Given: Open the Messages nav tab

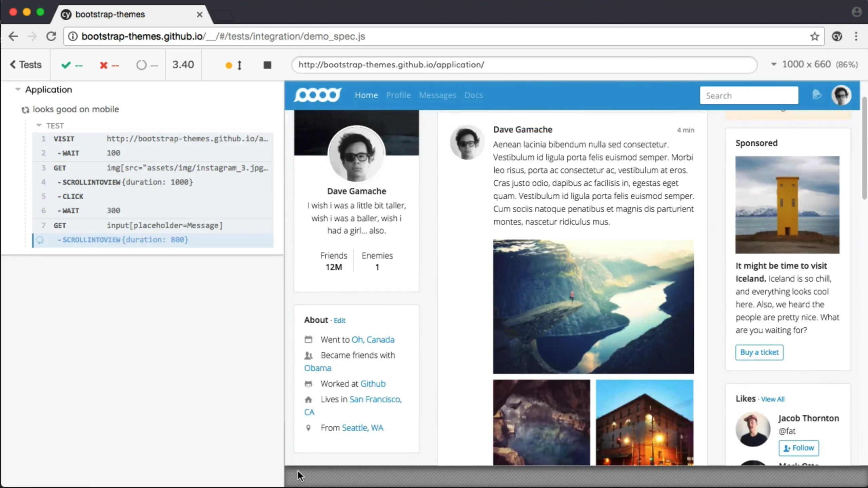Looking at the screenshot, I should [437, 95].
